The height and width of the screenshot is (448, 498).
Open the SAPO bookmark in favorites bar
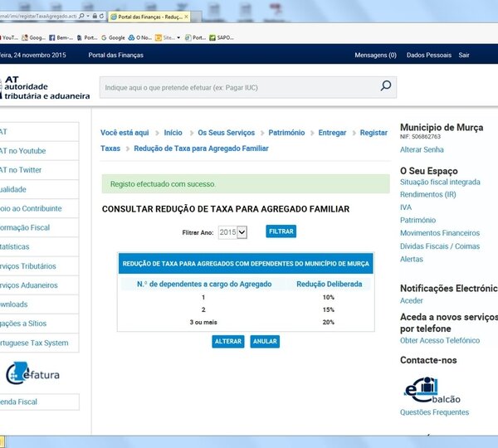pos(224,37)
